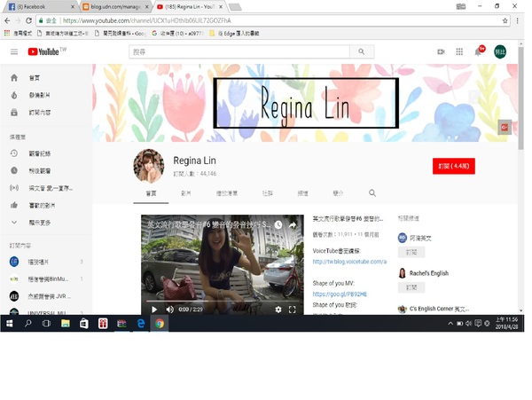Subscribe to the Regina Lin channel
The width and height of the screenshot is (532, 400).
point(456,165)
